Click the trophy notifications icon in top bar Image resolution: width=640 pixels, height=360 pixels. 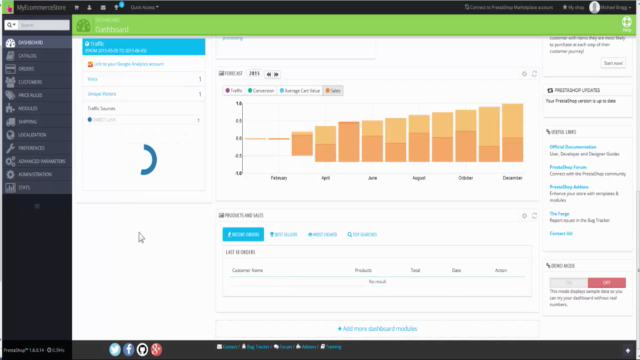tap(116, 7)
